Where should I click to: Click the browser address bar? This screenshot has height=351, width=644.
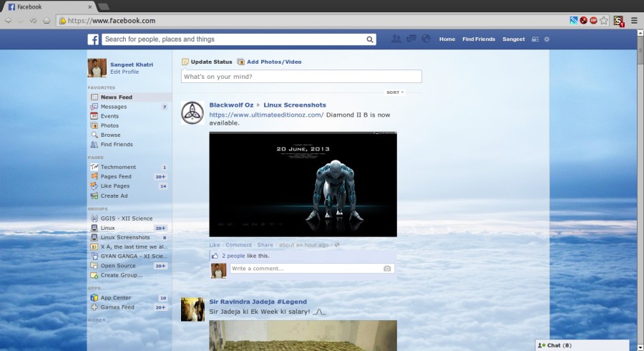tap(311, 21)
